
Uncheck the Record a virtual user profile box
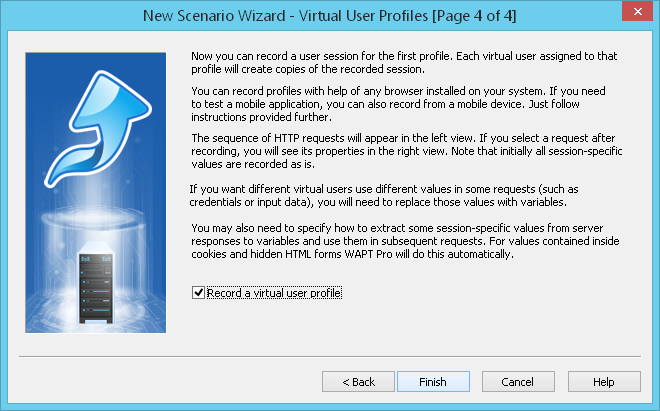tap(198, 293)
